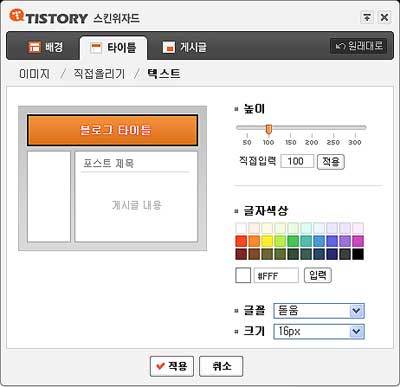The width and height of the screenshot is (400, 387).
Task: Open the 글꼴 font dropdown
Action: click(x=319, y=311)
